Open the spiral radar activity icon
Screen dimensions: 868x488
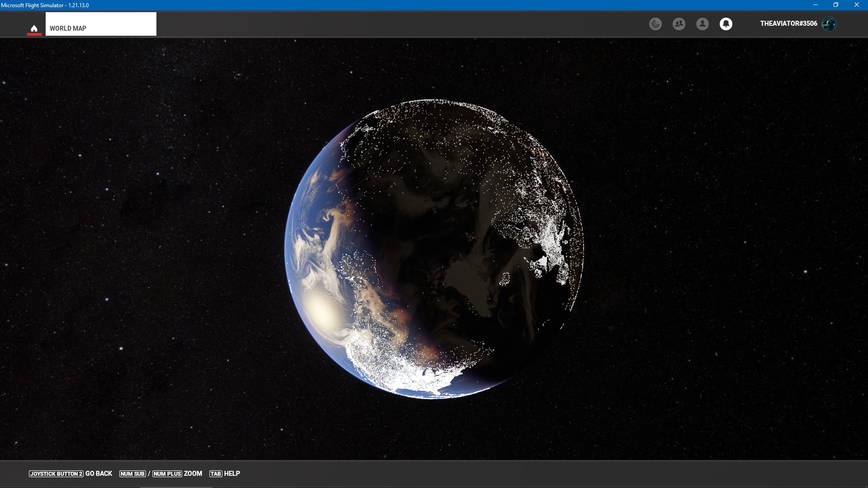pyautogui.click(x=655, y=24)
